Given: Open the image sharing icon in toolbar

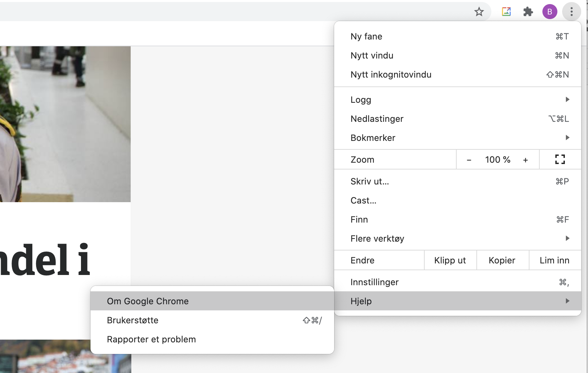Looking at the screenshot, I should [x=506, y=12].
